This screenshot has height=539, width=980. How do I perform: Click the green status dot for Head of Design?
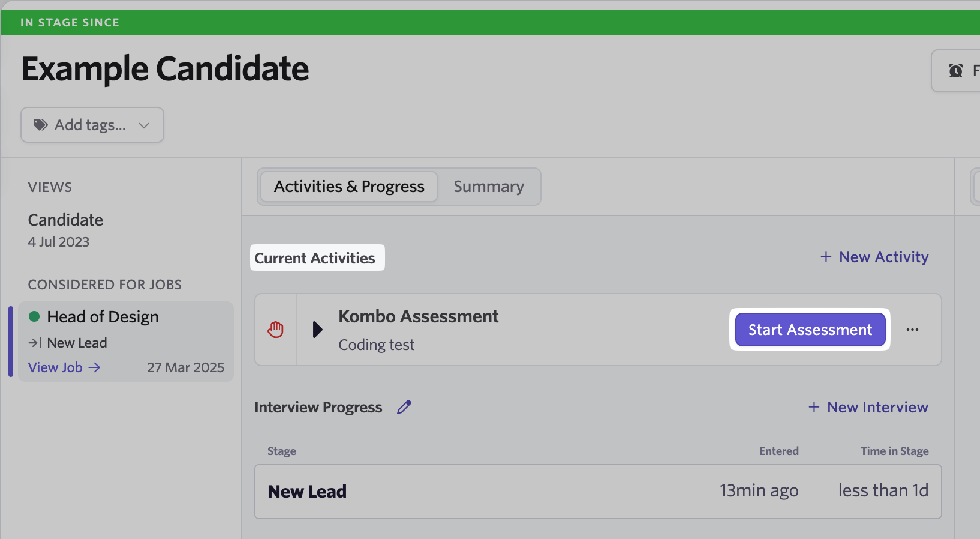tap(34, 316)
